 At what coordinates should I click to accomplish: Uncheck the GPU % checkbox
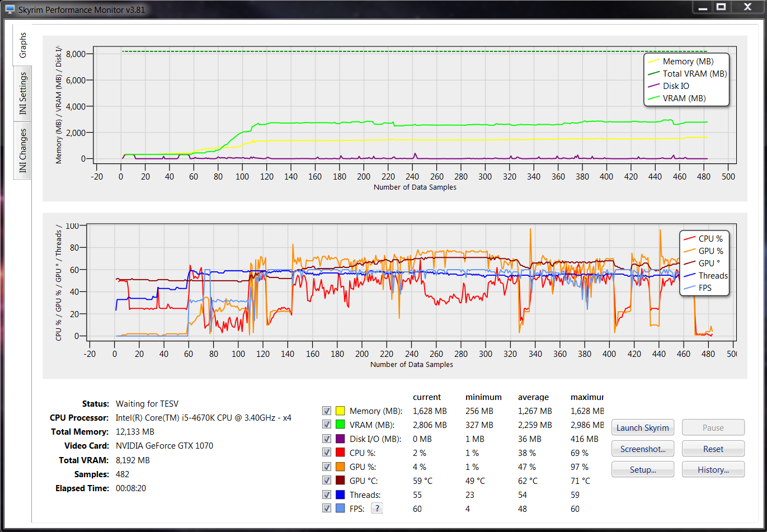327,467
